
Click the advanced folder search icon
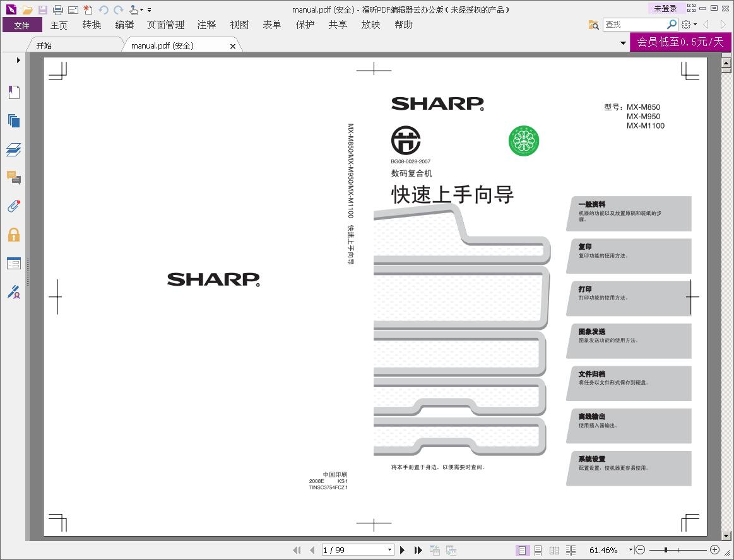[593, 25]
